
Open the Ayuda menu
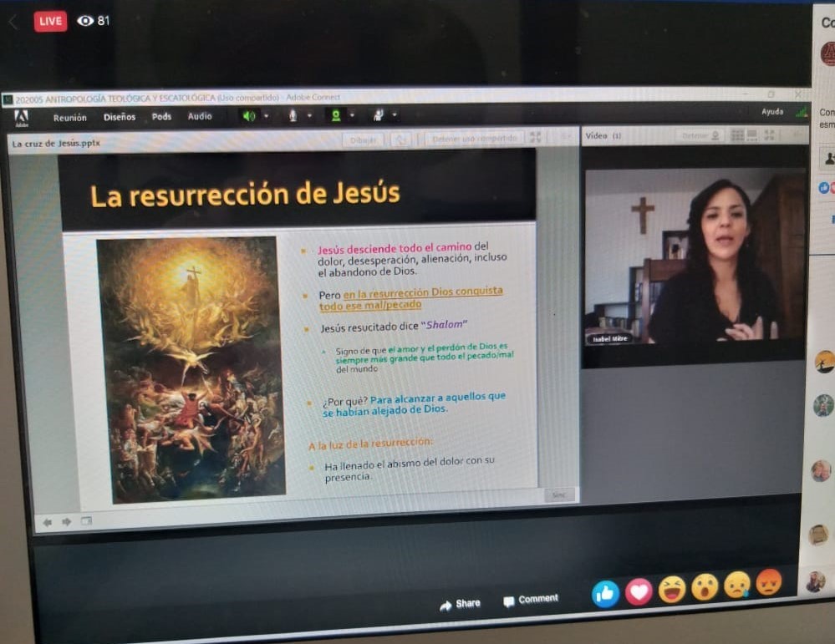pyautogui.click(x=772, y=112)
